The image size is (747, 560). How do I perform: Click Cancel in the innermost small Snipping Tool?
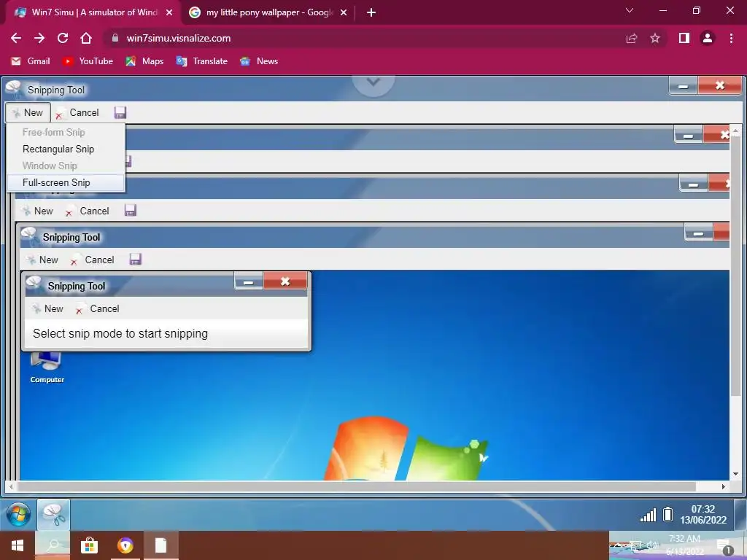coord(98,308)
